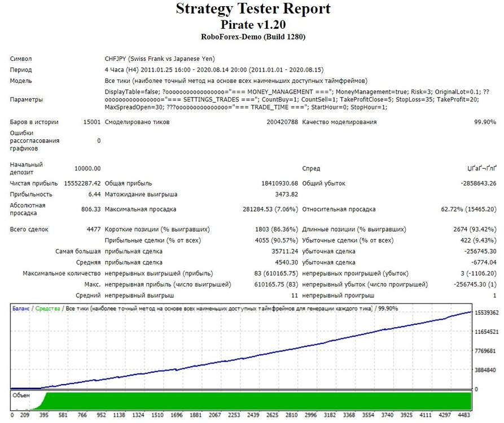This screenshot has height=423, width=504.
Task: Select loss trades value 422 (9.43%)
Action: [478, 240]
